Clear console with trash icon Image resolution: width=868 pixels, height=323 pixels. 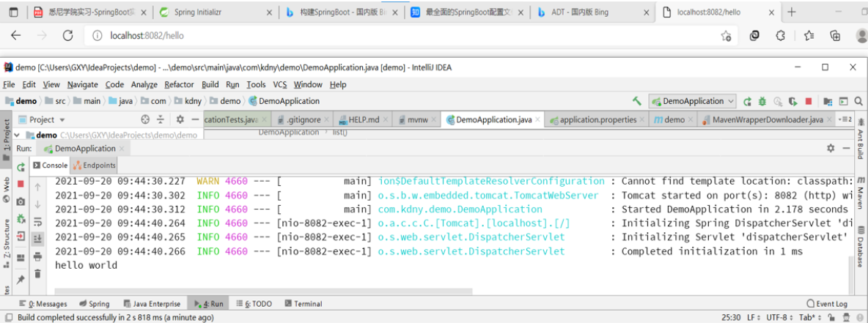tap(37, 273)
